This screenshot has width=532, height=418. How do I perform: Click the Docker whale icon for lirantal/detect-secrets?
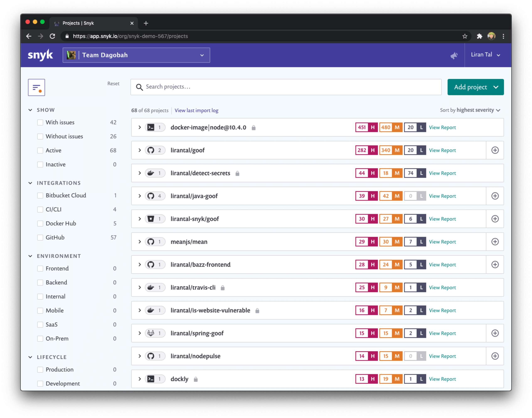pyautogui.click(x=151, y=173)
